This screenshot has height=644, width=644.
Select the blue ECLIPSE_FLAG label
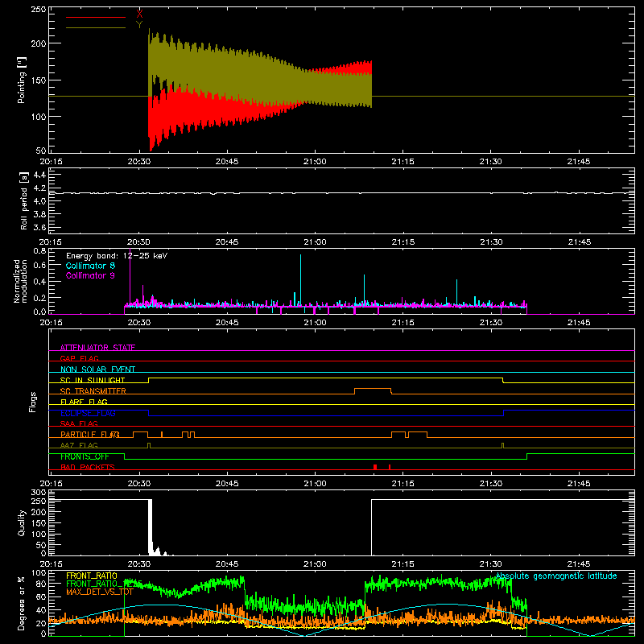[x=88, y=413]
